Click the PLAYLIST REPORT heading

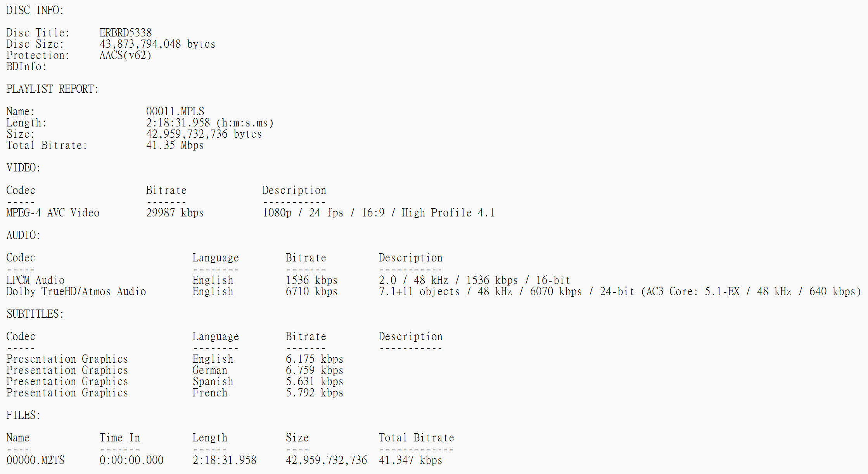pyautogui.click(x=53, y=89)
